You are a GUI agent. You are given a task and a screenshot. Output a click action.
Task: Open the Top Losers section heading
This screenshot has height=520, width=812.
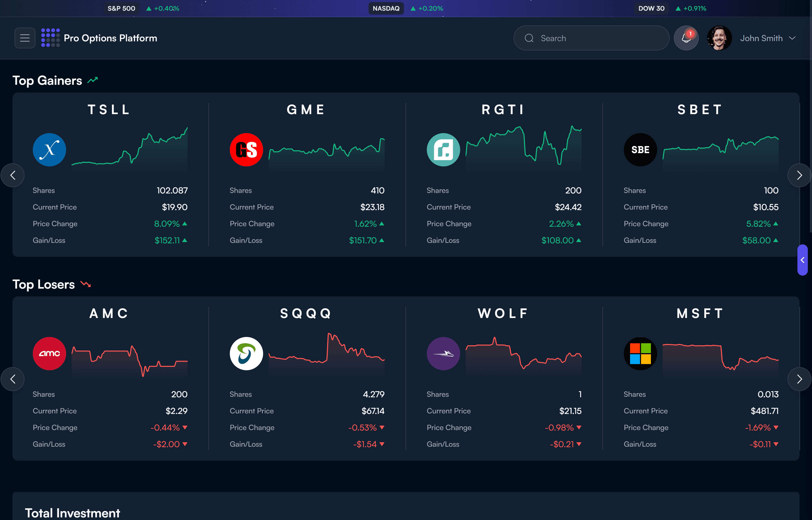tap(43, 284)
